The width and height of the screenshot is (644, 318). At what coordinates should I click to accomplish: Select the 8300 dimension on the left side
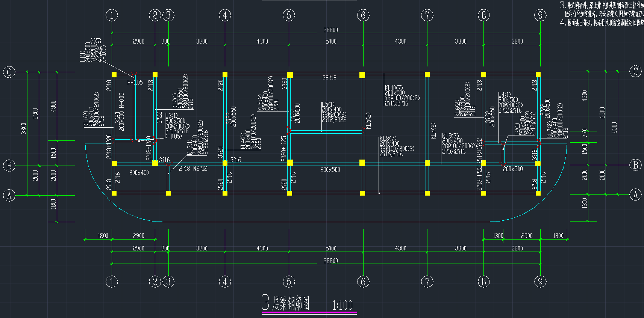tap(24, 128)
